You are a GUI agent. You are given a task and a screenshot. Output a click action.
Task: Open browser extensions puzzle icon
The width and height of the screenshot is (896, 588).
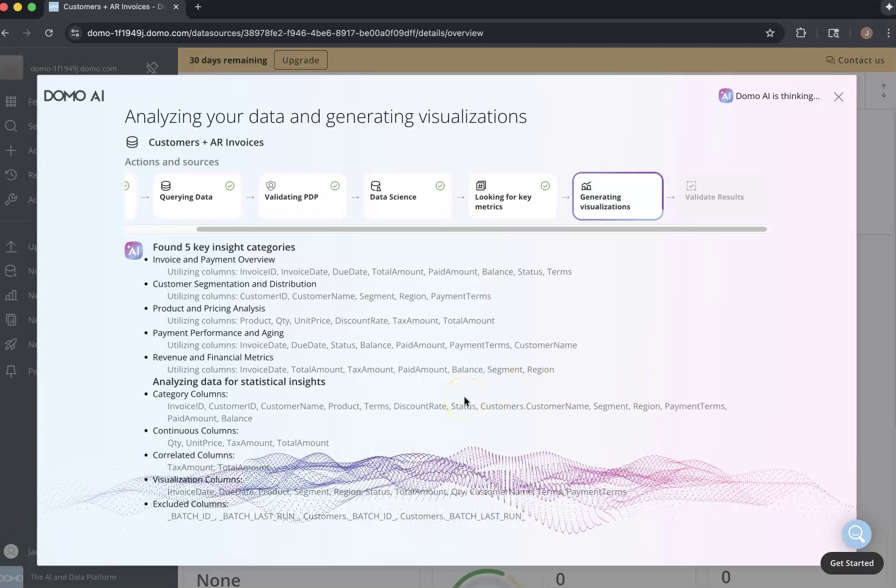pos(801,33)
